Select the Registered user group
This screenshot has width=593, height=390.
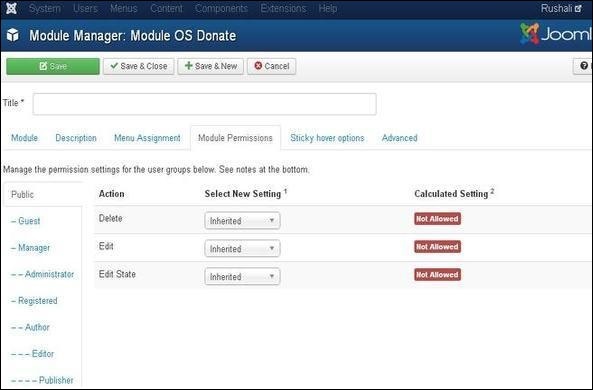coord(34,301)
